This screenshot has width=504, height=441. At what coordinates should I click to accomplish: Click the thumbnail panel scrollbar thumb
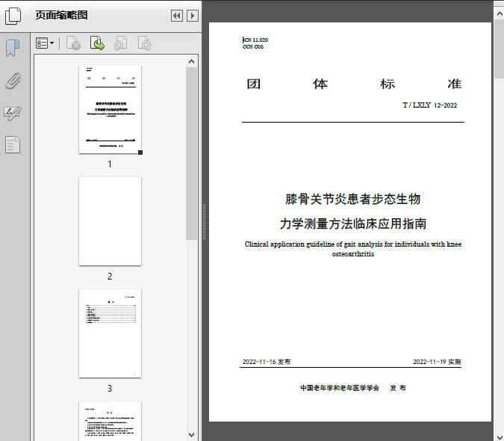coord(192,153)
